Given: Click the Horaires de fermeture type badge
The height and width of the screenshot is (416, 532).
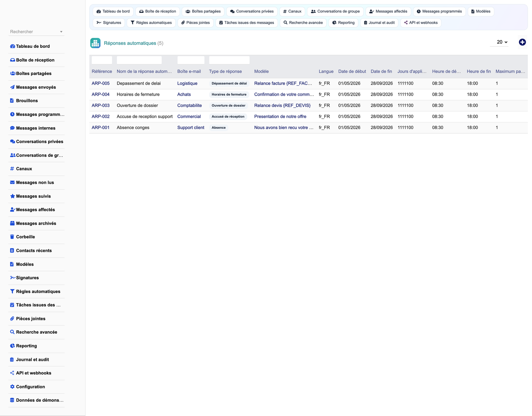Looking at the screenshot, I should [229, 95].
